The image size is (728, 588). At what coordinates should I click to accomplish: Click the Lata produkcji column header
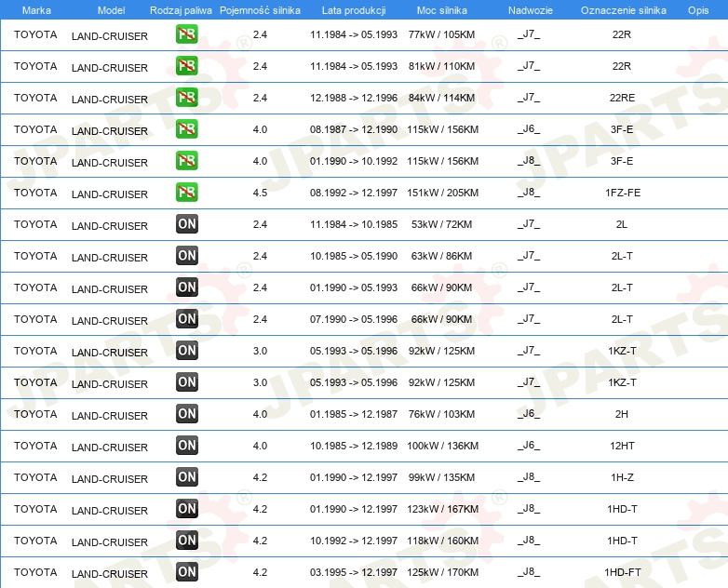point(354,10)
